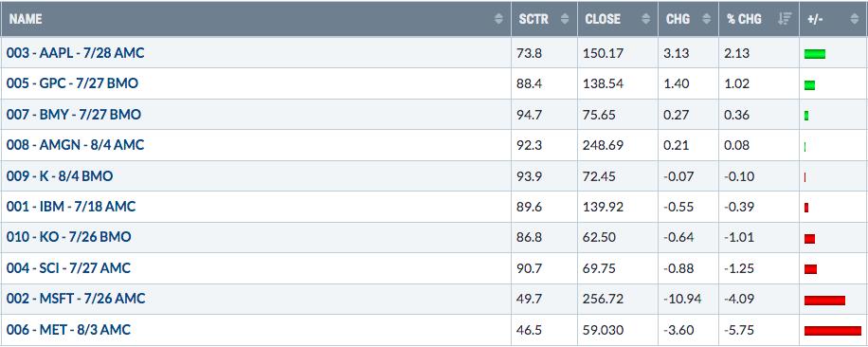Click MET's long red change bar
Screen dimensions: 868x347
[x=833, y=330]
